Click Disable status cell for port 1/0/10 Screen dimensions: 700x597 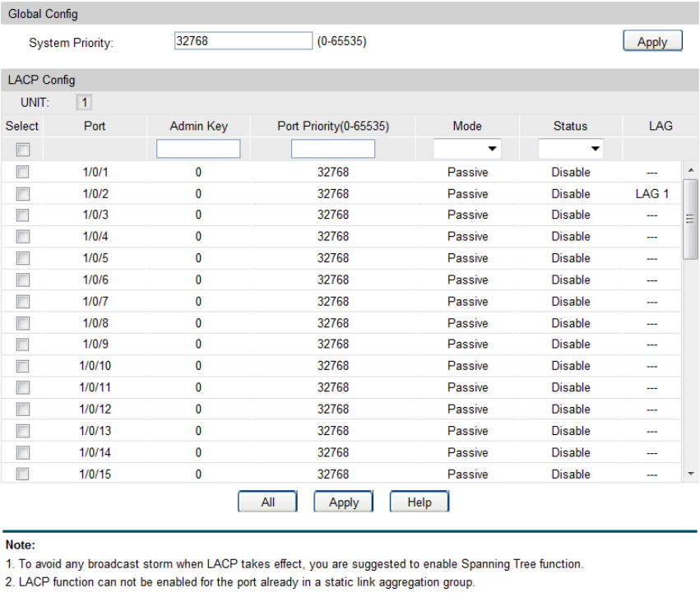pos(571,366)
